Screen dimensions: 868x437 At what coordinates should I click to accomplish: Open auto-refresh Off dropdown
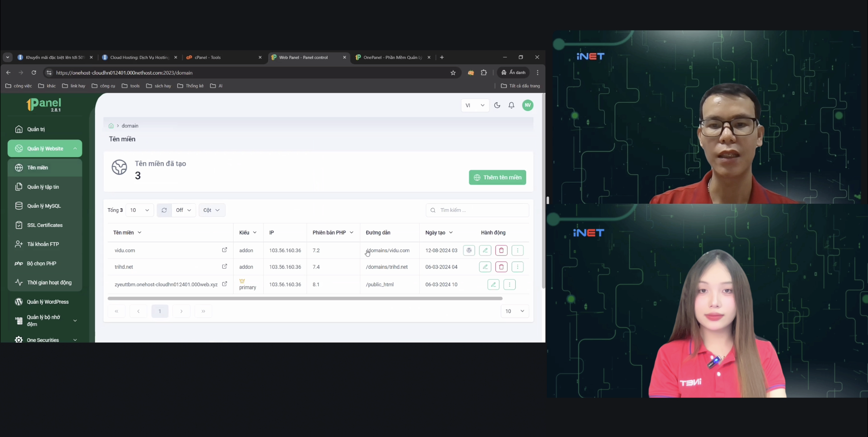184,210
